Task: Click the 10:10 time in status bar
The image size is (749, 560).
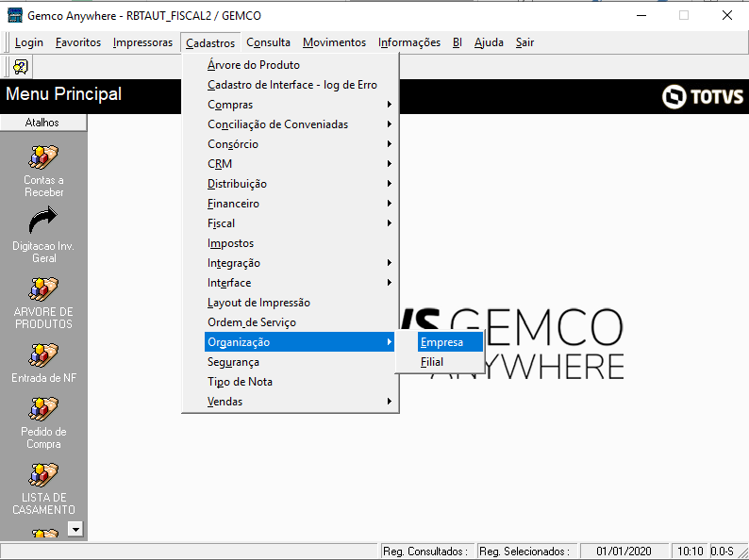Action: coord(690,552)
